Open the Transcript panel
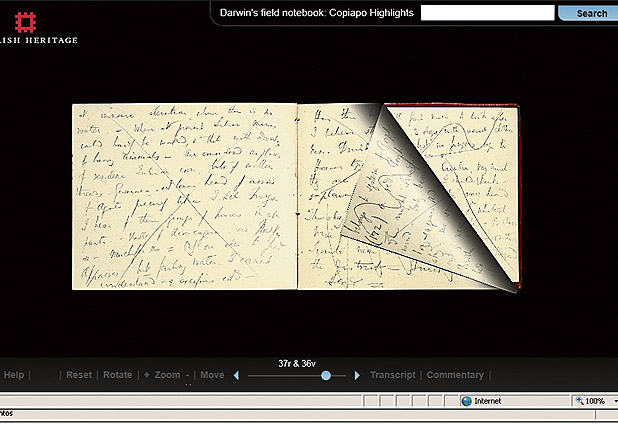 tap(392, 375)
